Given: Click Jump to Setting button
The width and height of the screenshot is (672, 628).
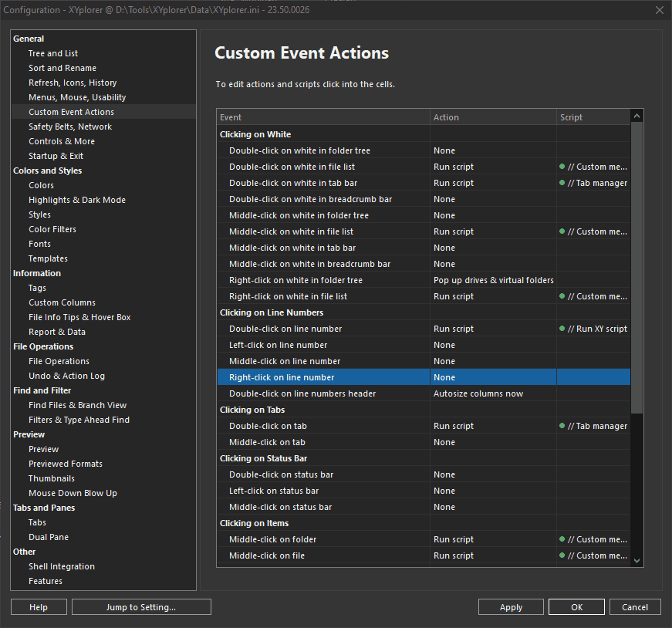Looking at the screenshot, I should (x=141, y=607).
